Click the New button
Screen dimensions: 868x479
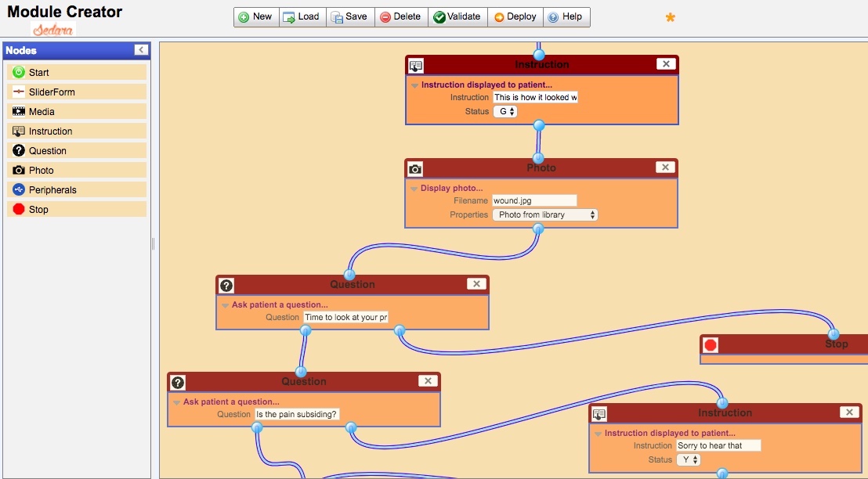pos(255,17)
